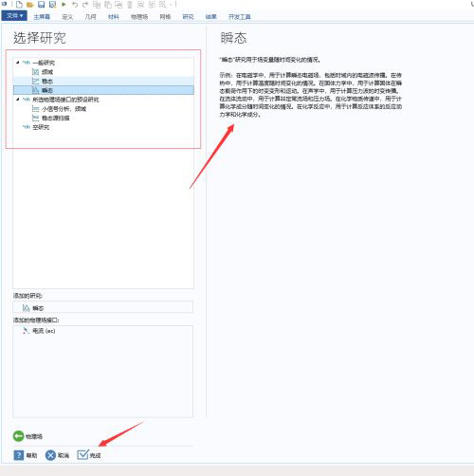The image size is (474, 476).
Task: Click the green Run arrow icon
Action: [64, 5]
